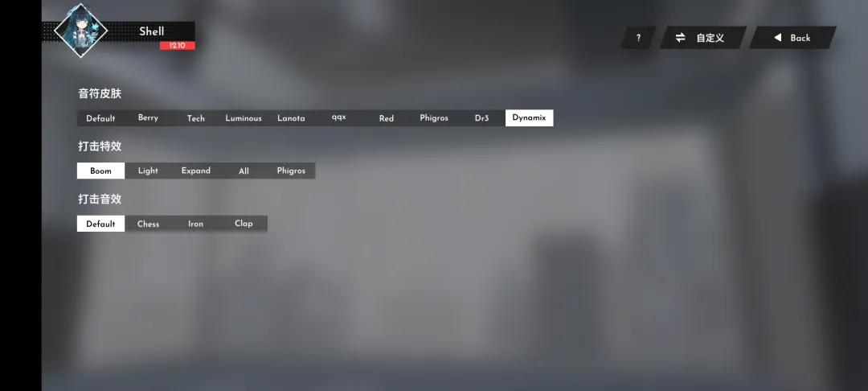Click the player avatar diamond icon
The height and width of the screenshot is (391, 868).
pos(80,31)
